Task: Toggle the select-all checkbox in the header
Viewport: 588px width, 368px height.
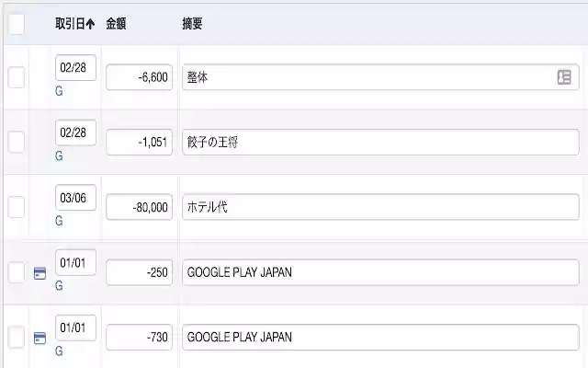Action: pos(17,25)
